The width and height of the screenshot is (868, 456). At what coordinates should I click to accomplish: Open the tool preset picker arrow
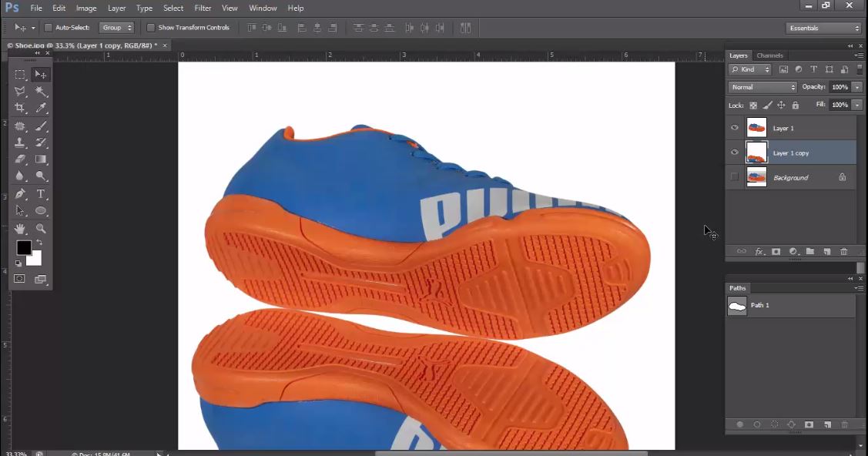tap(33, 28)
